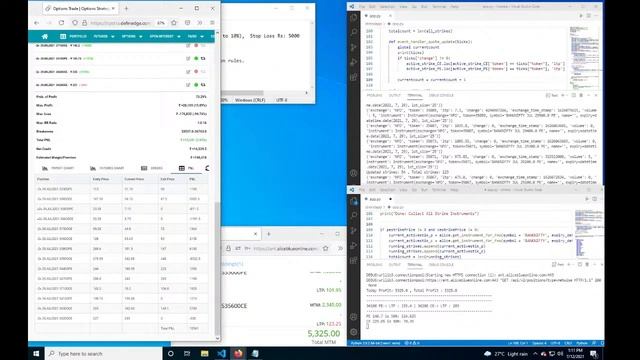Image resolution: width=640 pixels, height=360 pixels.
Task: Click the Notepad horizontal scrollbar thumb
Action: (x=242, y=93)
